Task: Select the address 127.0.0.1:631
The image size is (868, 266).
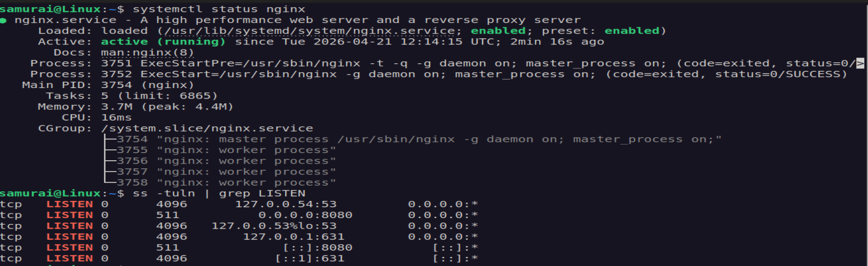Action: coord(294,237)
